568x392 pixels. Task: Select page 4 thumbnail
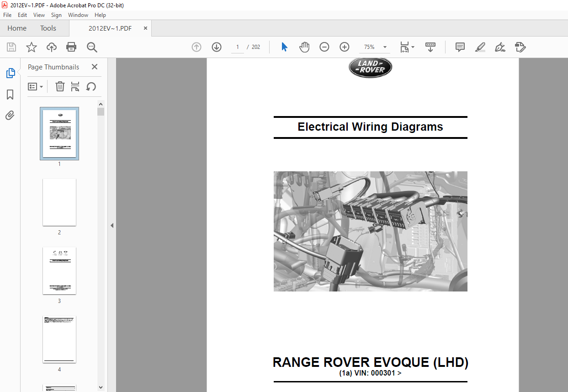[59, 339]
